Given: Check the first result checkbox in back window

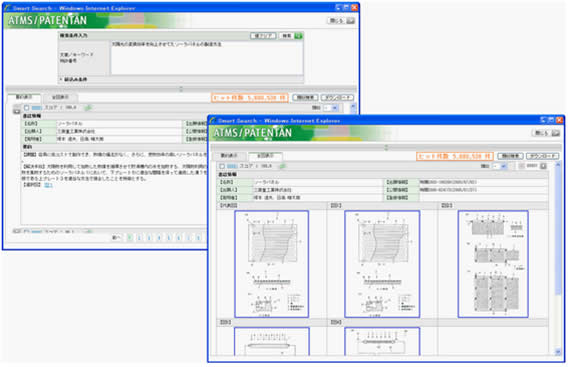Looking at the screenshot, I should (26, 108).
